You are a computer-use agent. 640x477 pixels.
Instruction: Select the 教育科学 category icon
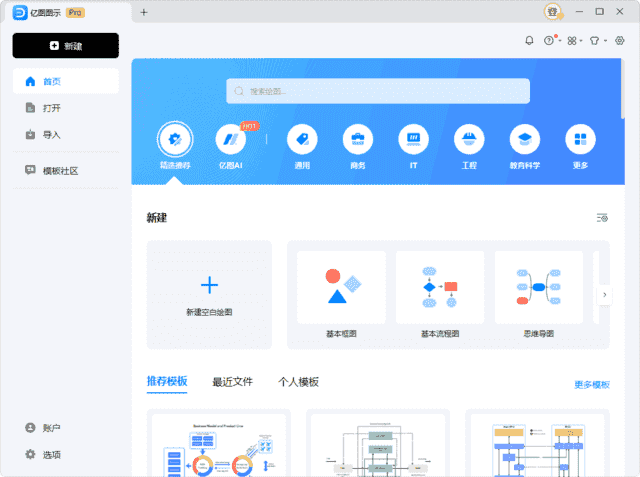[x=524, y=140]
